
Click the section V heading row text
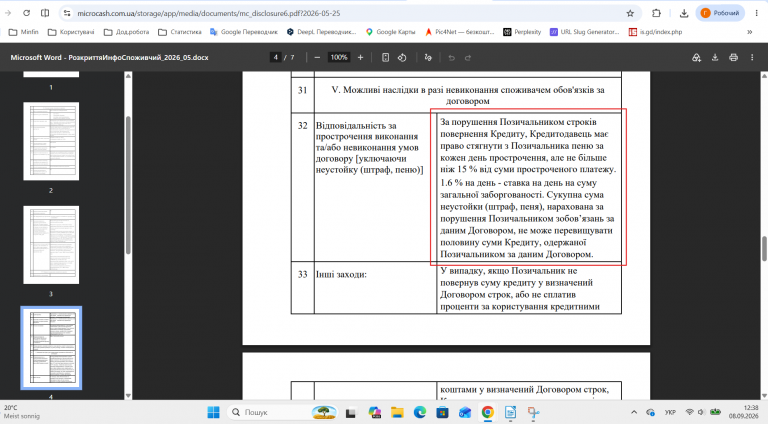tap(468, 95)
